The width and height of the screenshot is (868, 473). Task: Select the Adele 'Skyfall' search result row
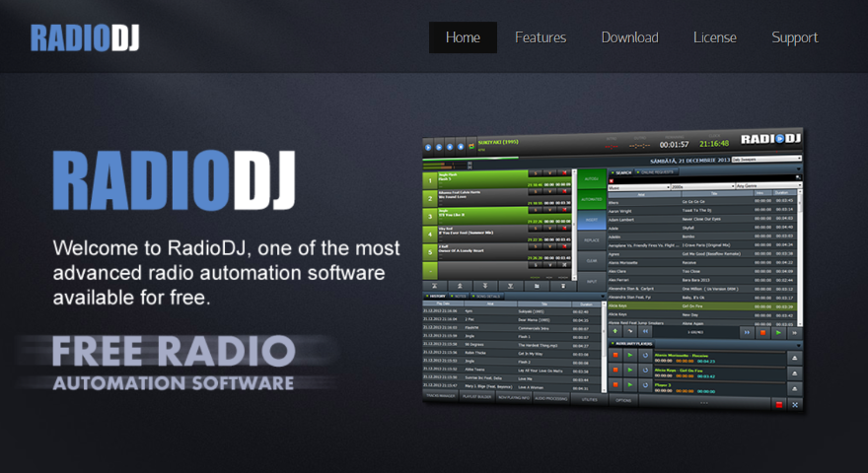pos(702,228)
